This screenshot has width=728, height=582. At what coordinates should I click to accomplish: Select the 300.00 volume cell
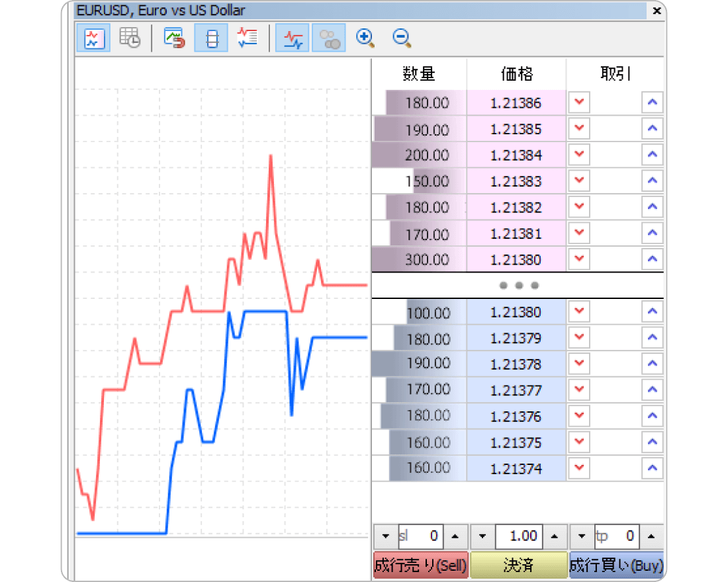419,259
